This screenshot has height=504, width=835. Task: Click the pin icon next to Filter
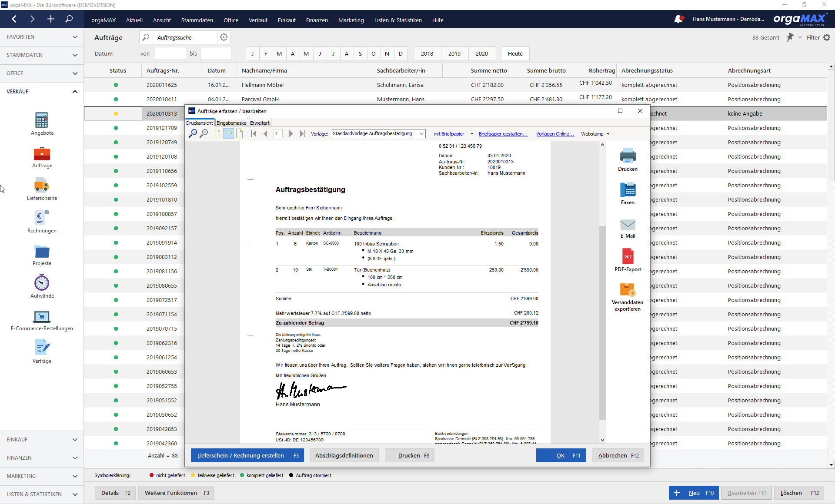(790, 37)
